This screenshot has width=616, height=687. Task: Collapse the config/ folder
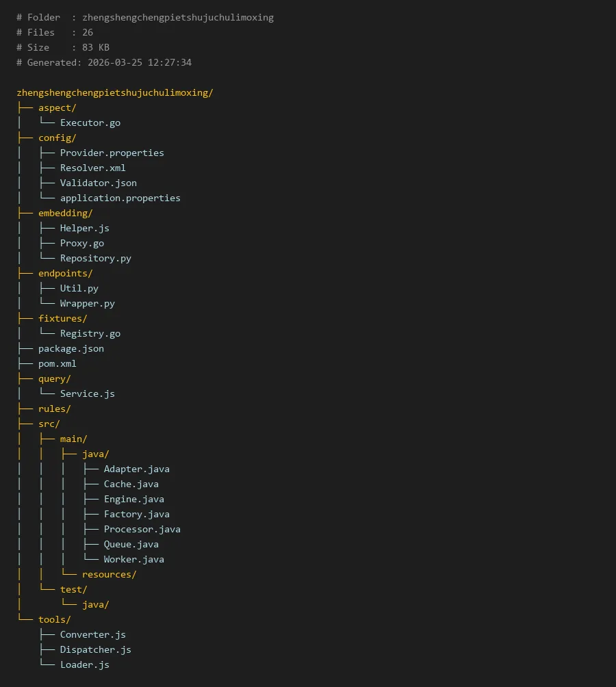coord(57,138)
